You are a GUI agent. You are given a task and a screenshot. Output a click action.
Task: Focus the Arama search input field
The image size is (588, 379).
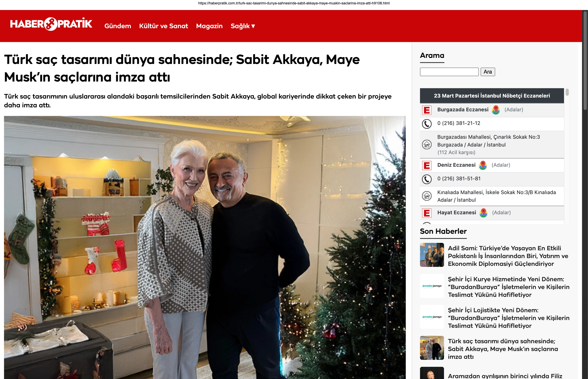(x=449, y=72)
